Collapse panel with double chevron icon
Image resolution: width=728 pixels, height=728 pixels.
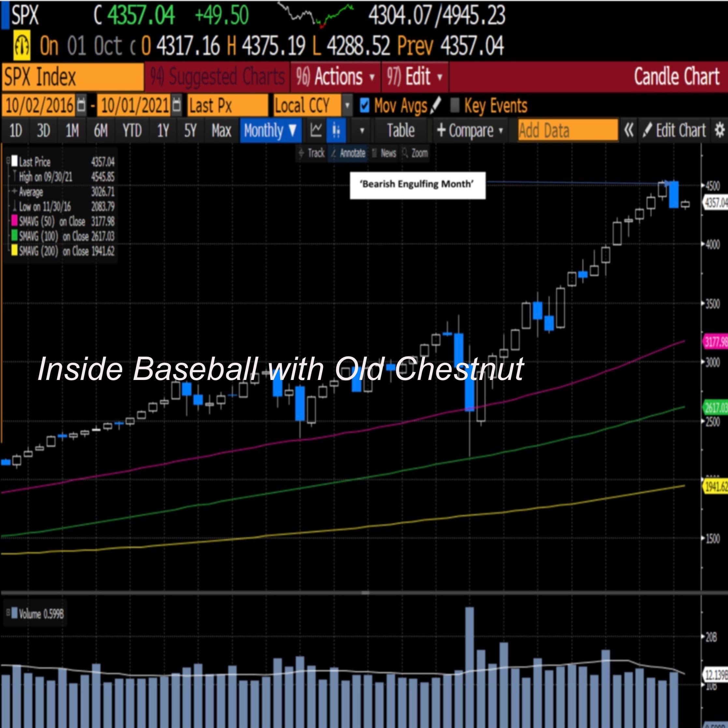[629, 130]
